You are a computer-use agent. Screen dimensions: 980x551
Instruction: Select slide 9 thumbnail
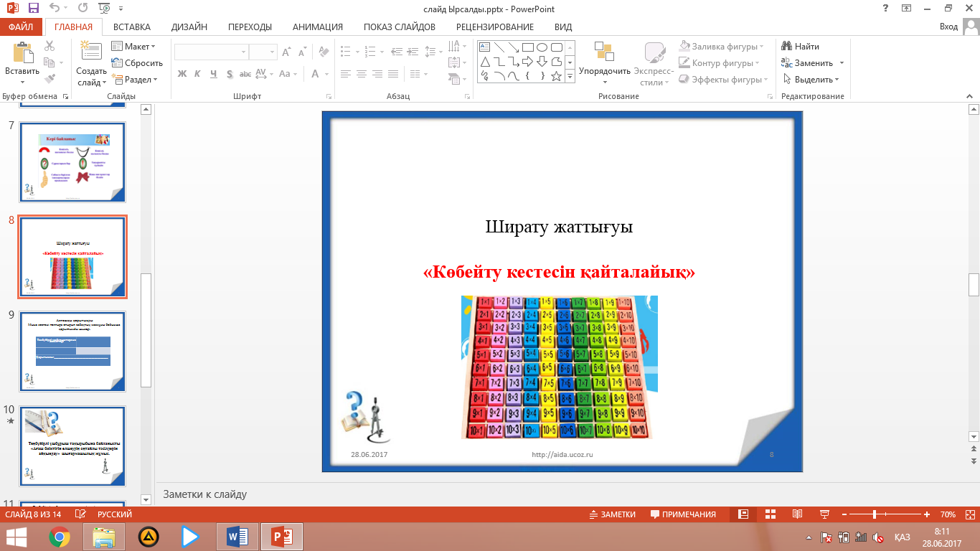point(72,352)
